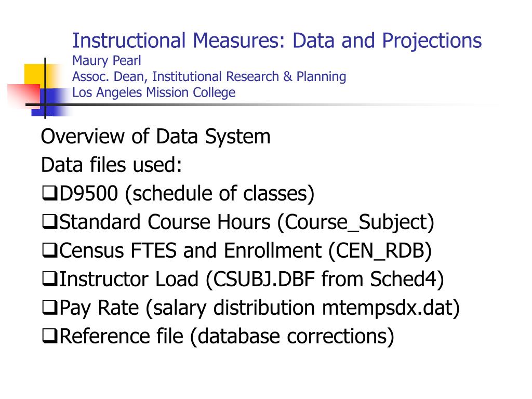Click the Assoc. Dean, Institutional Research & Planning line
Viewport: 532px width, 399px height.
209,77
